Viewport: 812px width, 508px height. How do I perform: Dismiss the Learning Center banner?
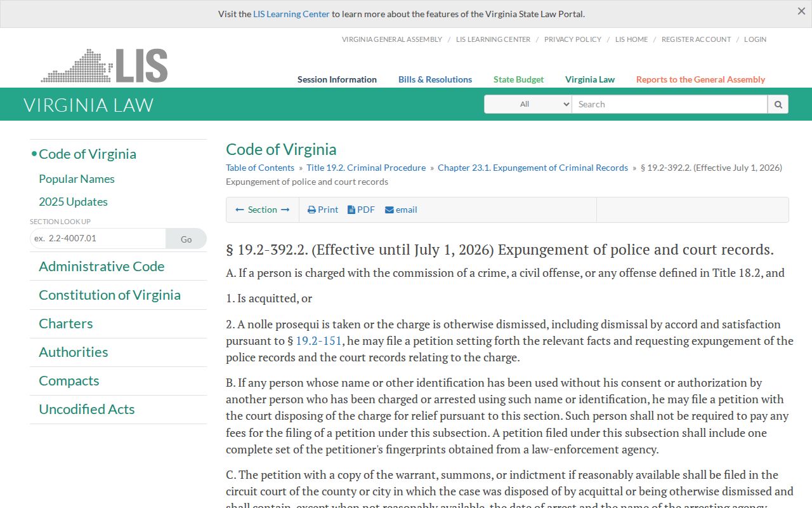click(x=801, y=11)
